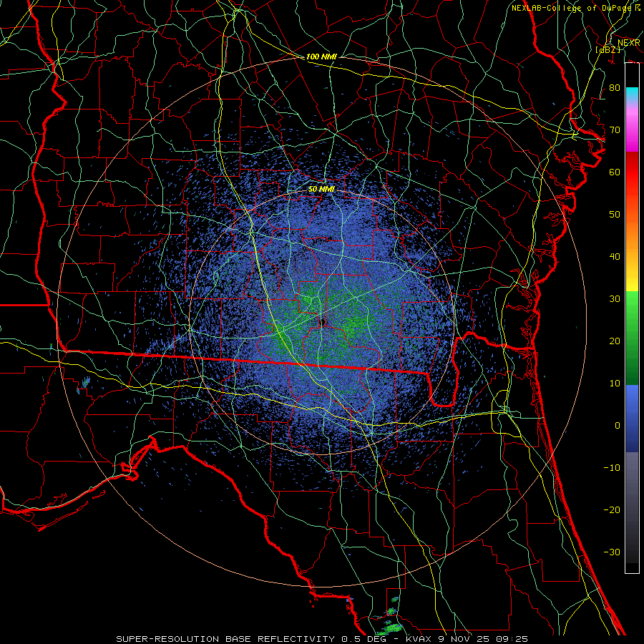Click the 40 dBZ scale value

pos(615,257)
